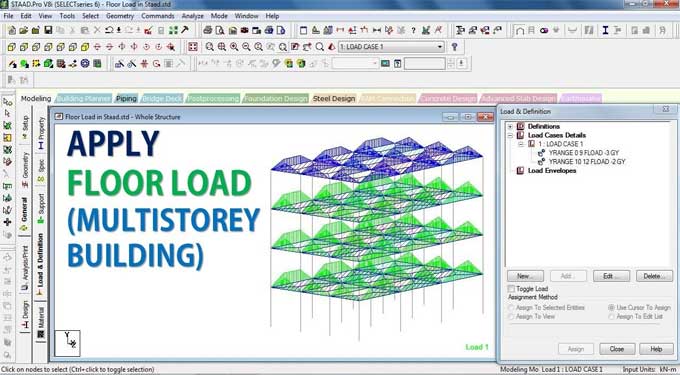
Task: Click the Zoom Out minus magnifier icon
Action: [x=246, y=47]
